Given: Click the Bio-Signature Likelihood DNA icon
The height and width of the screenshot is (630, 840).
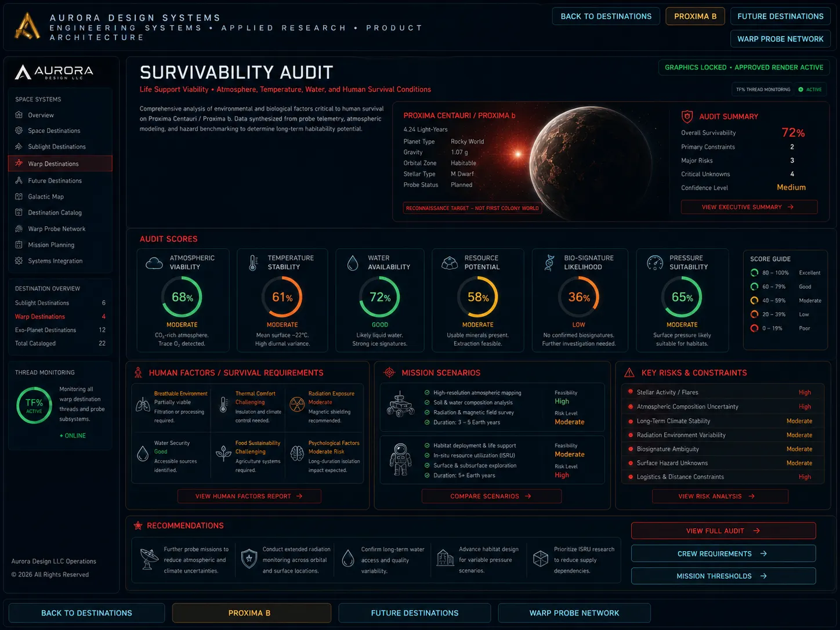Looking at the screenshot, I should pos(549,263).
